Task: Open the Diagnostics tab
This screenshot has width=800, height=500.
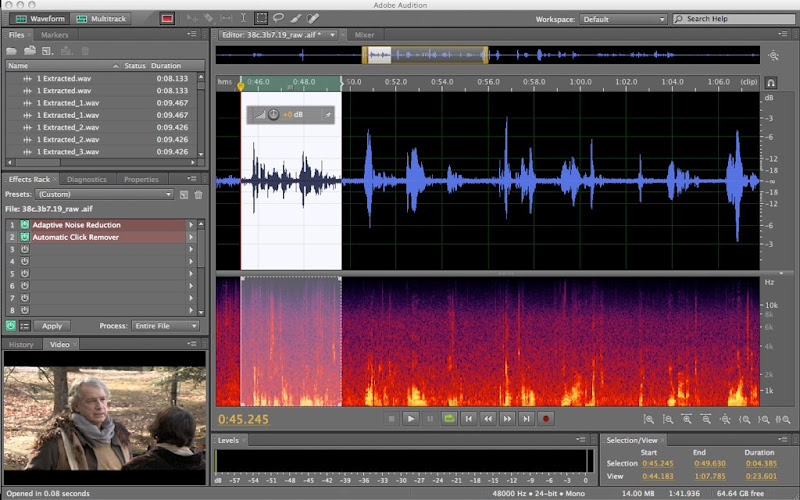Action: coord(86,180)
